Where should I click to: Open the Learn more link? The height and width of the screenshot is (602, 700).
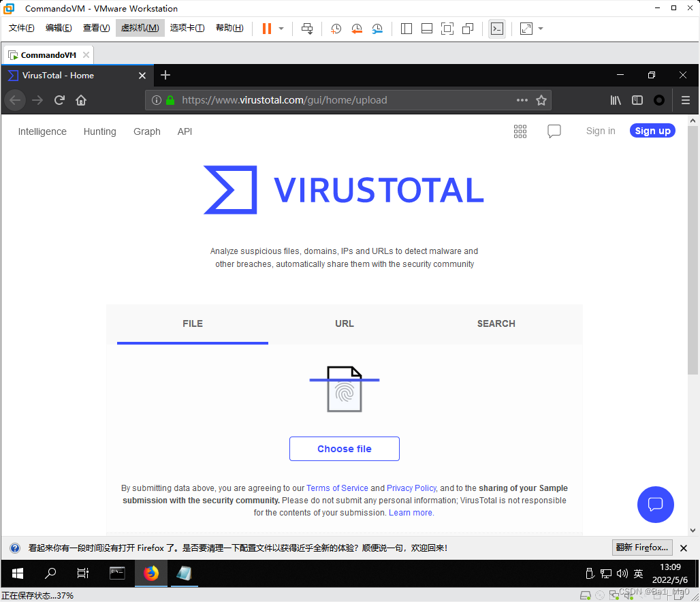(411, 513)
